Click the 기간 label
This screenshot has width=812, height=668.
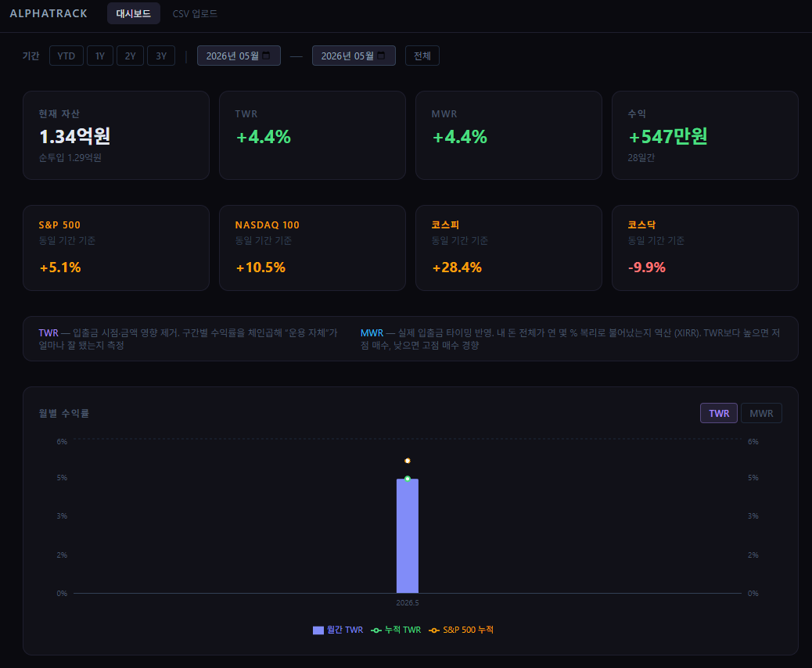31,56
